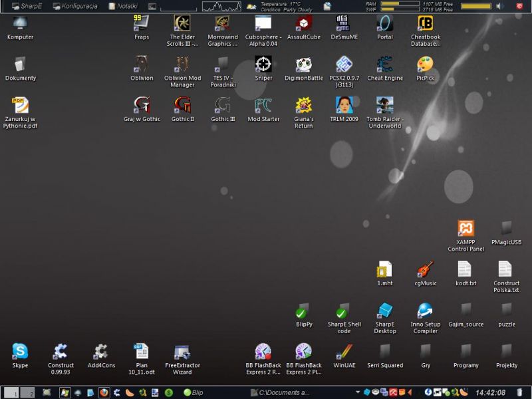
Task: Open the Dokumenty folder icon
Action: click(x=20, y=69)
